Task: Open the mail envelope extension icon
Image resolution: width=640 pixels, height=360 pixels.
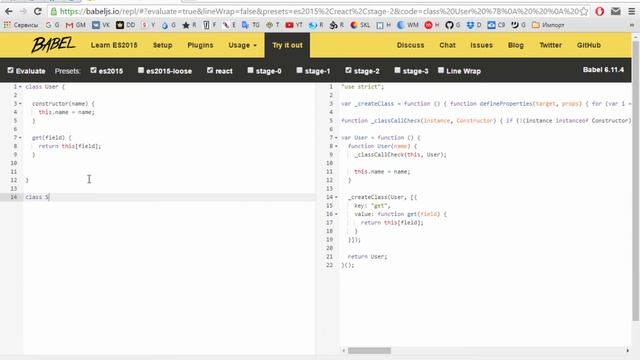Action: (616, 11)
